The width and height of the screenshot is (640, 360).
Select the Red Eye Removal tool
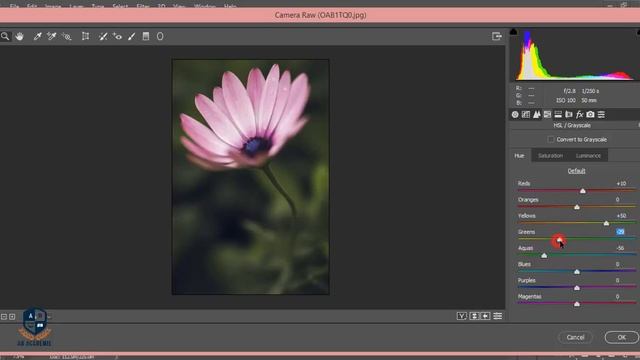118,36
